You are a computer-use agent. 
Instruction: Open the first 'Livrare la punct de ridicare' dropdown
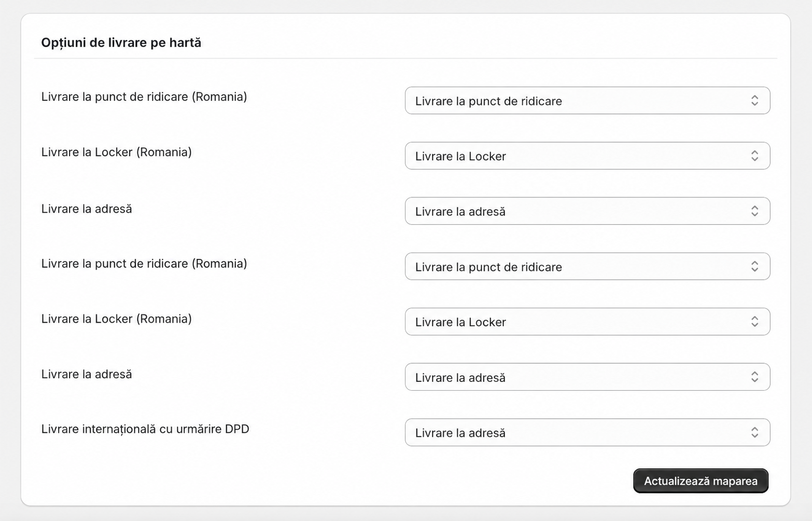pyautogui.click(x=587, y=101)
